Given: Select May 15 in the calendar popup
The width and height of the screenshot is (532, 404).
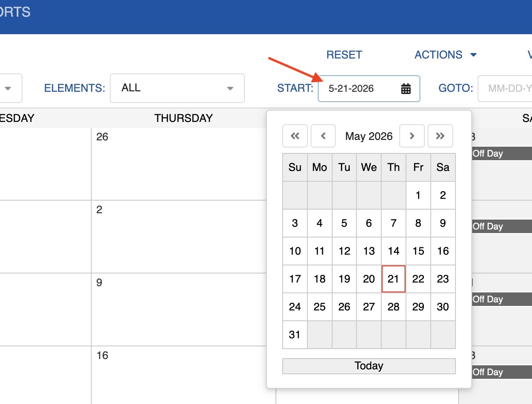Looking at the screenshot, I should point(418,251).
